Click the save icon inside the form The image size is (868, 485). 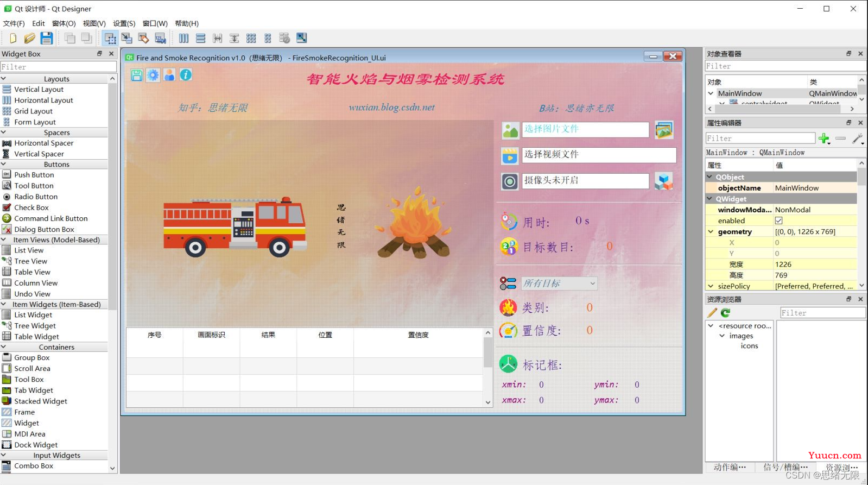(x=137, y=75)
